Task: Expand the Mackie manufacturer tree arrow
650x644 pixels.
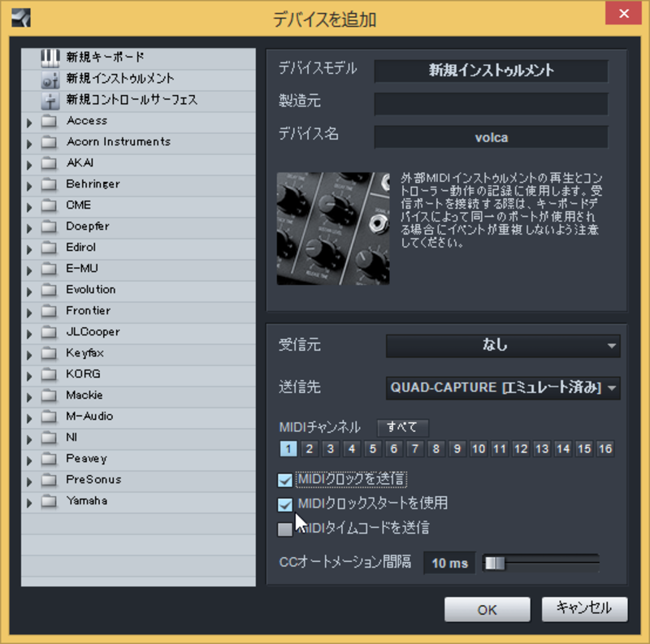Action: click(x=29, y=398)
